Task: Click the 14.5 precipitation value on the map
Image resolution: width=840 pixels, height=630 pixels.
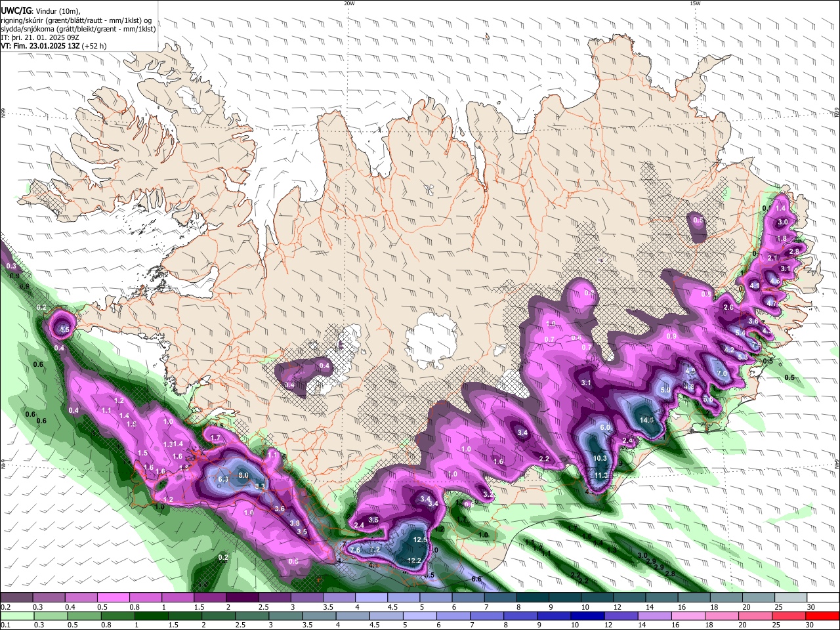Action: 647,420
